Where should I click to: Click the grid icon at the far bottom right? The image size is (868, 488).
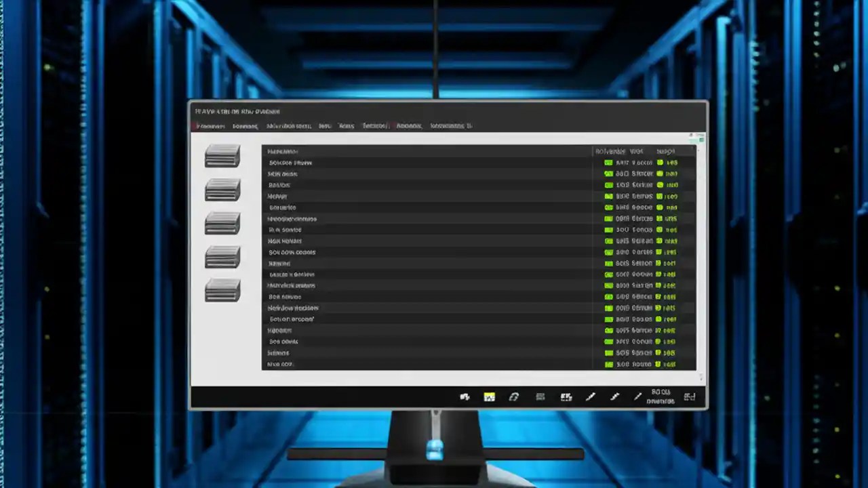click(690, 396)
